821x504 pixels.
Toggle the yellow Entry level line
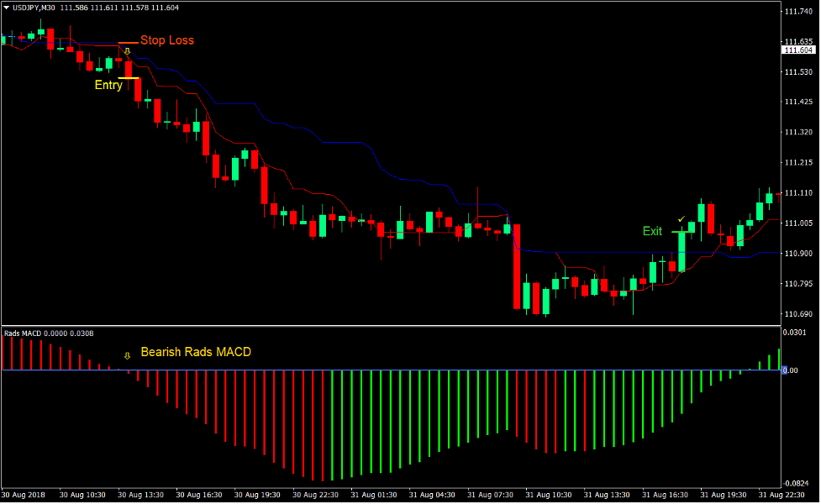[x=128, y=76]
